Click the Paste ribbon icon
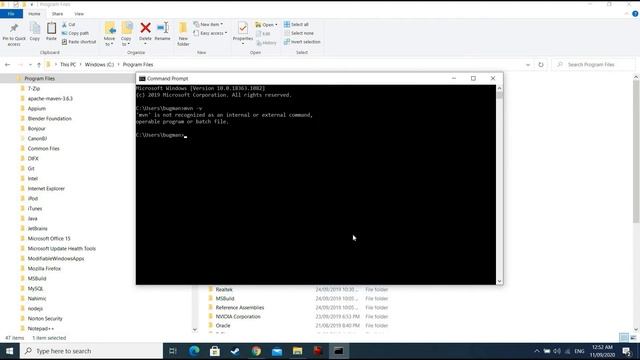Viewport: 640px width, 360px height. pyautogui.click(x=51, y=28)
